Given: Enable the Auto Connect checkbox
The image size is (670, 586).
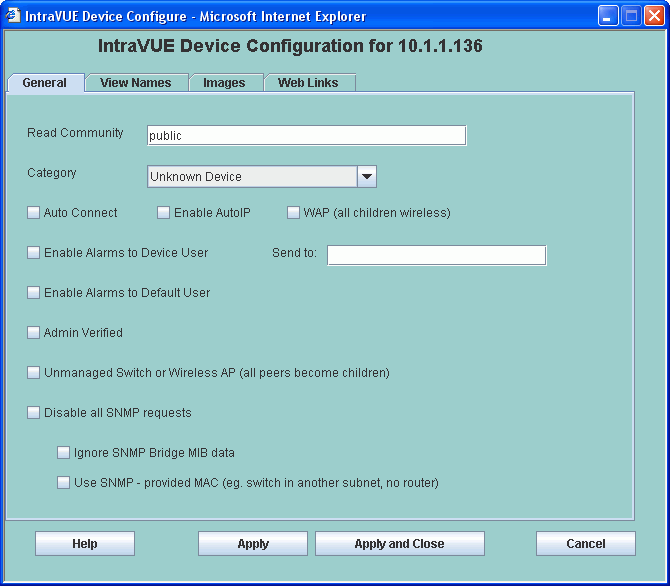Looking at the screenshot, I should (x=33, y=212).
